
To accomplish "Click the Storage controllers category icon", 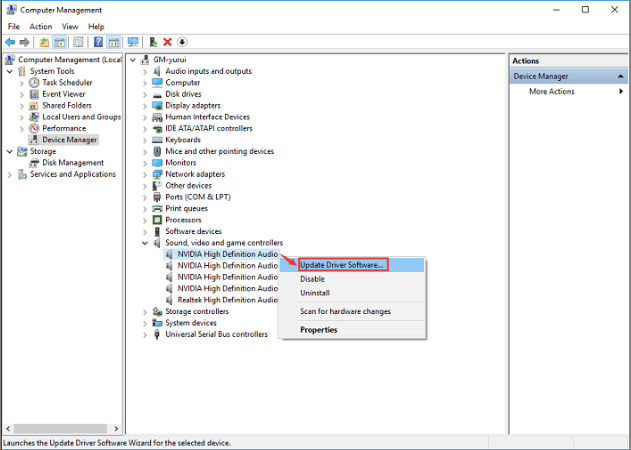I will (157, 312).
